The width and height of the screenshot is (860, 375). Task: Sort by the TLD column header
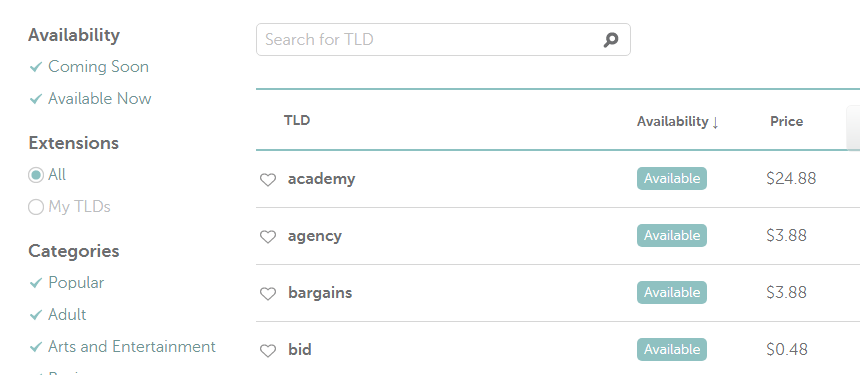[297, 120]
